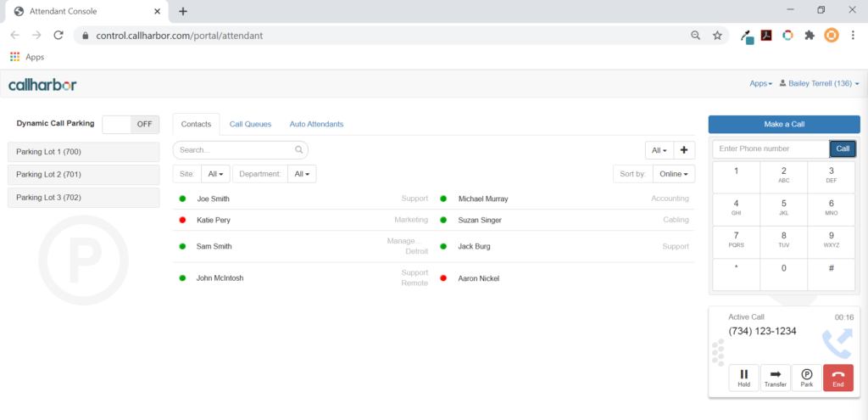Viewport: 868px width, 420px height.
Task: Open the Auto Attendants tab
Action: (x=316, y=124)
